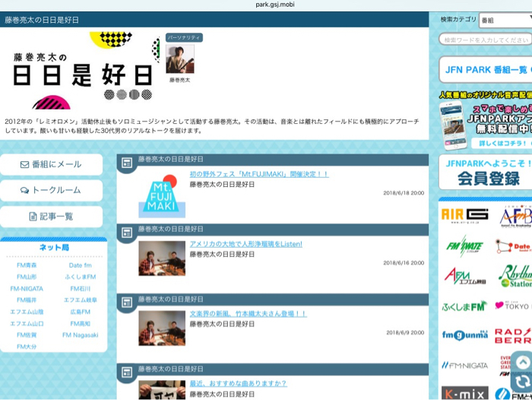This screenshot has width=532, height=400.
Task: Open Date fm network station text link
Action: 80,265
